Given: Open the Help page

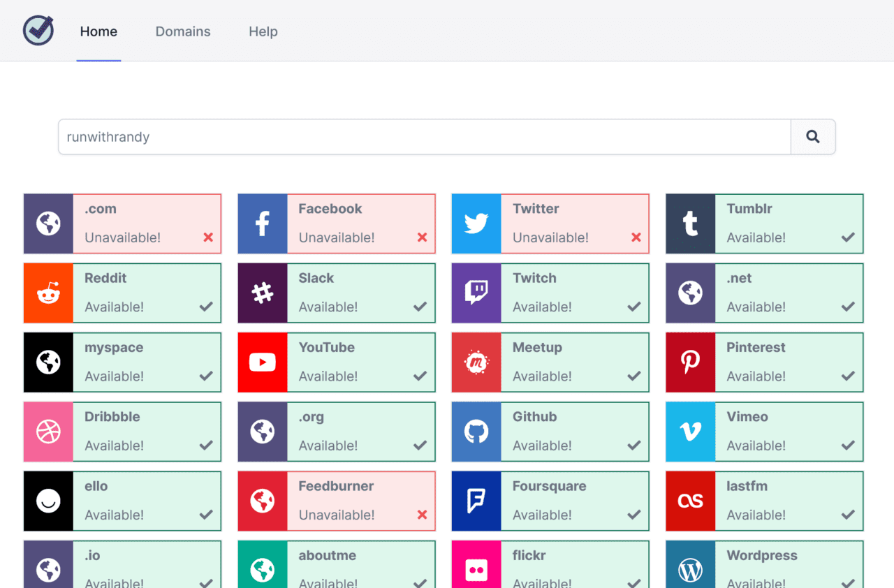Looking at the screenshot, I should pos(263,31).
